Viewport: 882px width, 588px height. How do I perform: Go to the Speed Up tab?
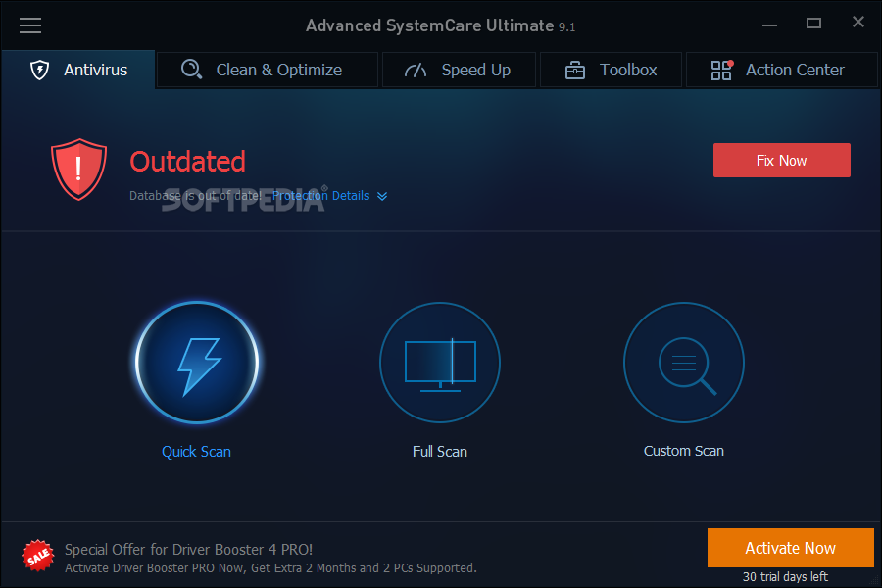tap(459, 70)
